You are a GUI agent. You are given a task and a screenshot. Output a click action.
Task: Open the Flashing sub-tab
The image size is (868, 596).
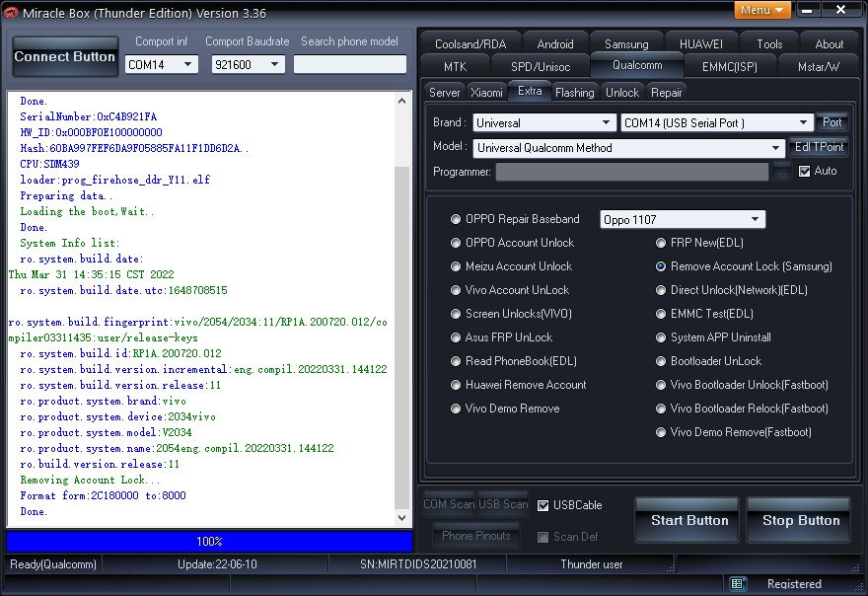point(575,93)
